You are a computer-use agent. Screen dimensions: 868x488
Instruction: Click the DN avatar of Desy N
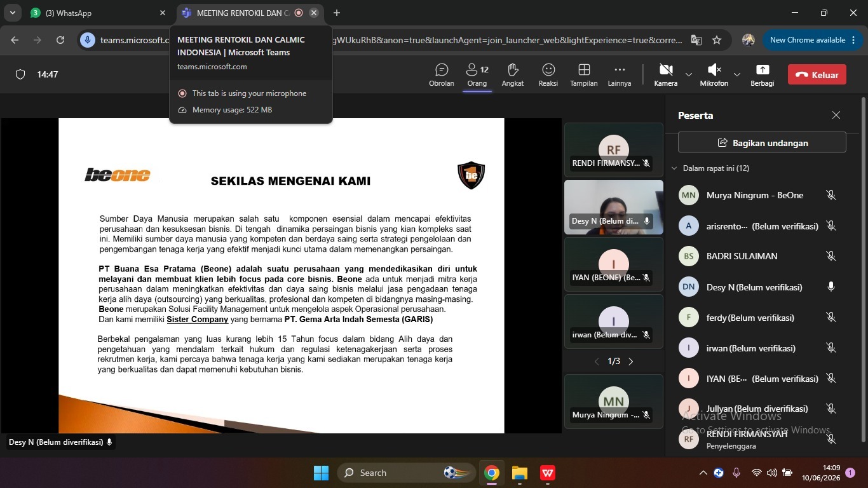pyautogui.click(x=689, y=287)
